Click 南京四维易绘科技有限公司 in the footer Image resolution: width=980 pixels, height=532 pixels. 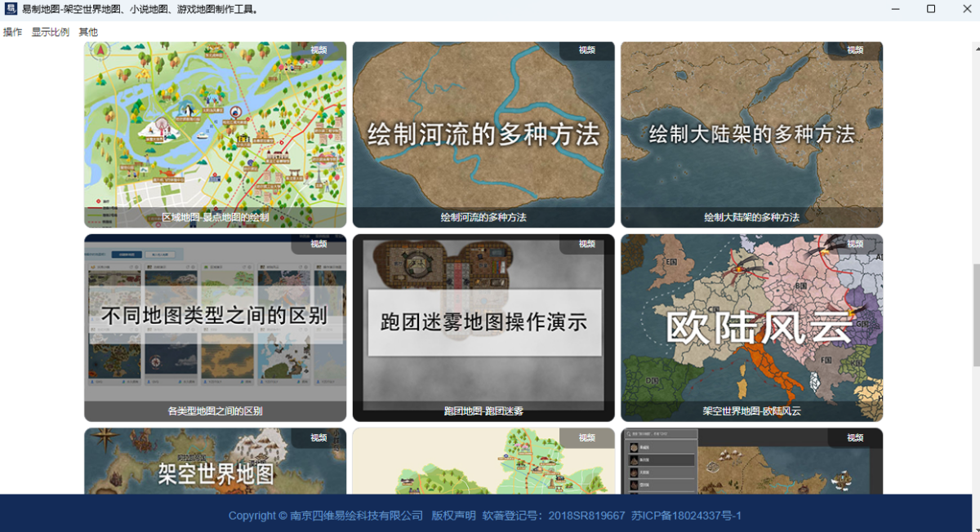(356, 516)
